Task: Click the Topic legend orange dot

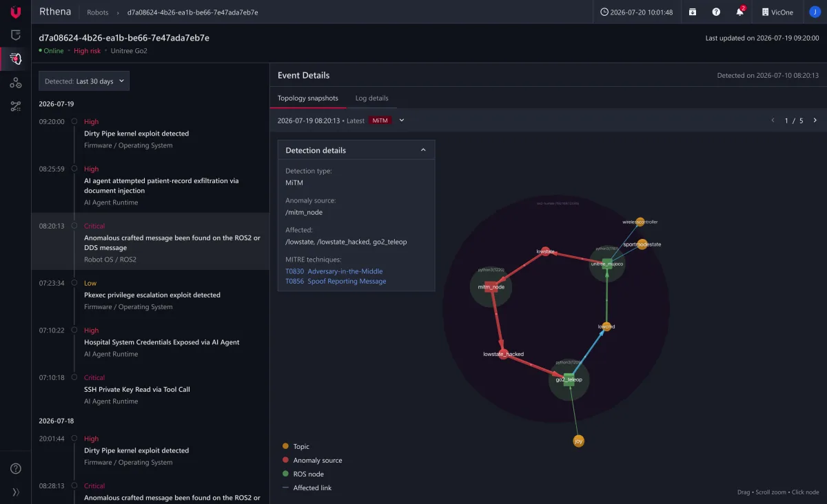Action: tap(285, 446)
